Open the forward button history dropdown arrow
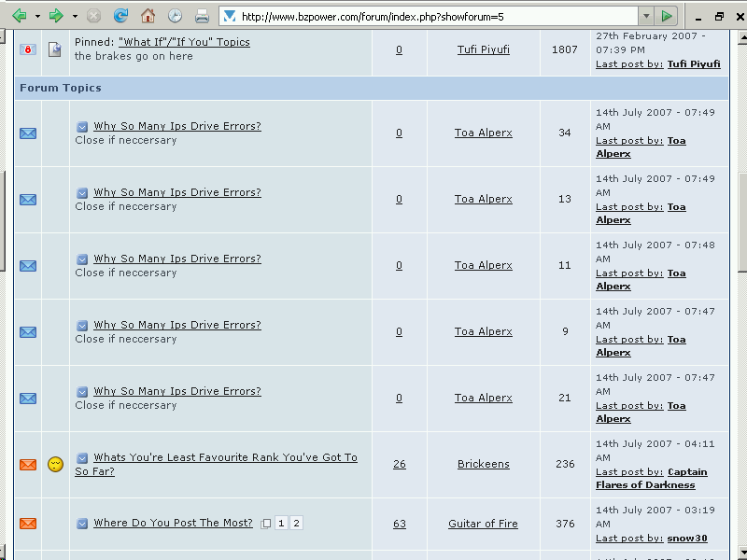 (75, 16)
